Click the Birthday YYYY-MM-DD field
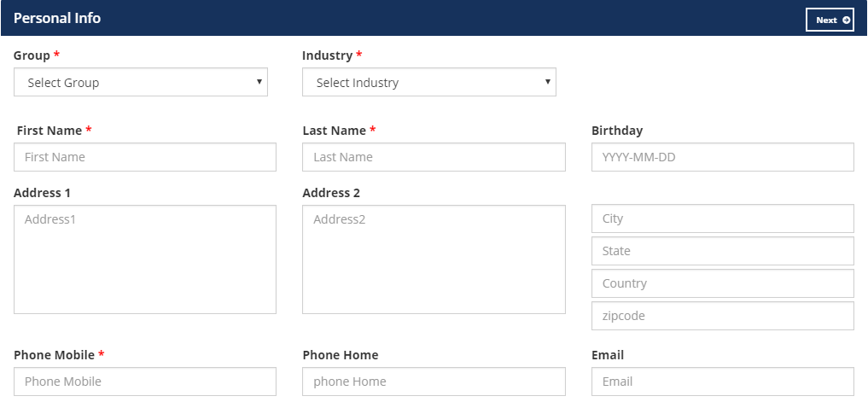Image resolution: width=868 pixels, height=402 pixels. click(723, 157)
